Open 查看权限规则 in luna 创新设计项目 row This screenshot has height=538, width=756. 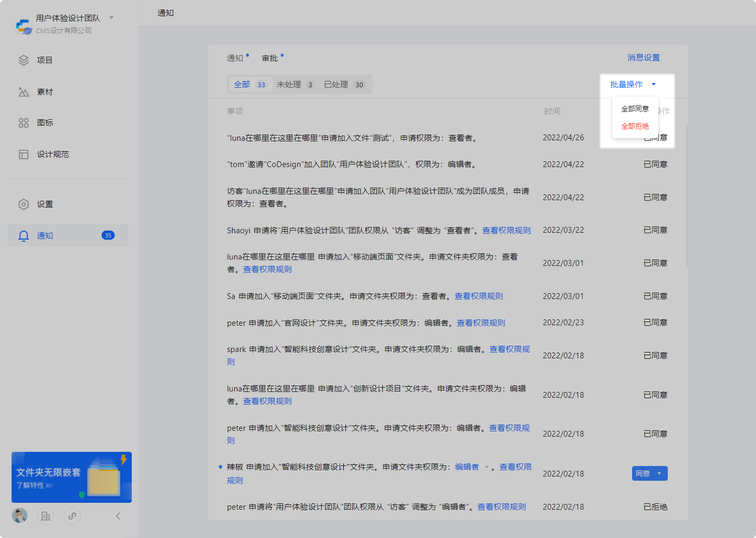coord(267,401)
